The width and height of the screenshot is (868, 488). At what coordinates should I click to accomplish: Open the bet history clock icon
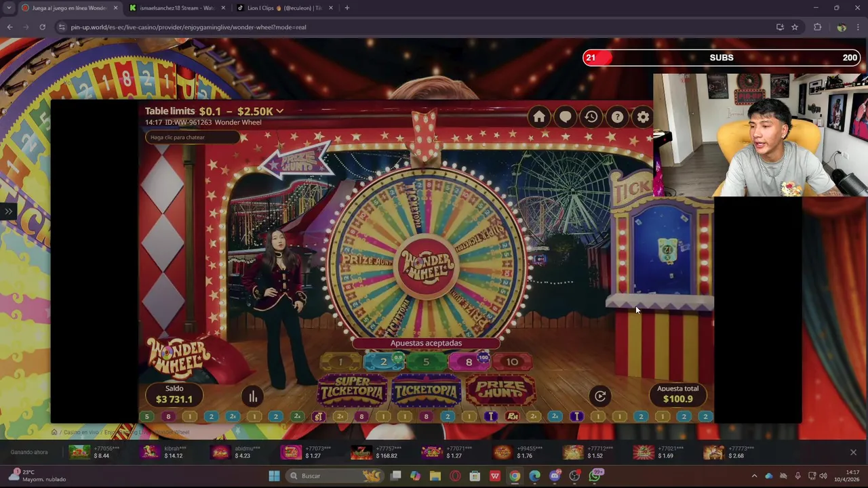click(591, 117)
